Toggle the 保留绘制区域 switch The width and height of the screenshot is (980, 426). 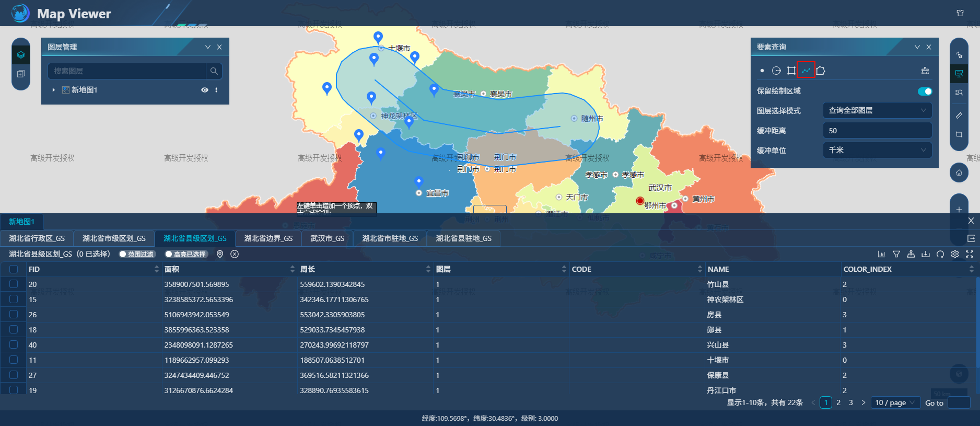[924, 91]
